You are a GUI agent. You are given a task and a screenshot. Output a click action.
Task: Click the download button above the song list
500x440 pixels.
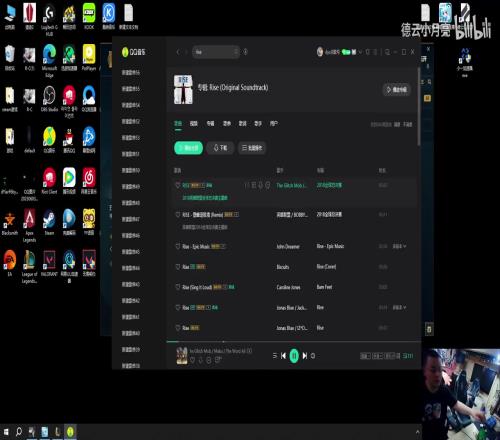click(220, 148)
